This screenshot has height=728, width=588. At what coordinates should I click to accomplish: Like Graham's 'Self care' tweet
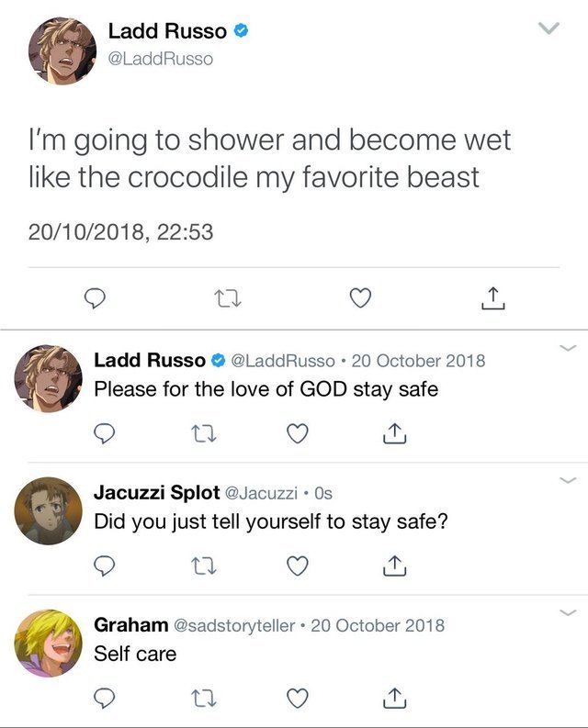(297, 699)
